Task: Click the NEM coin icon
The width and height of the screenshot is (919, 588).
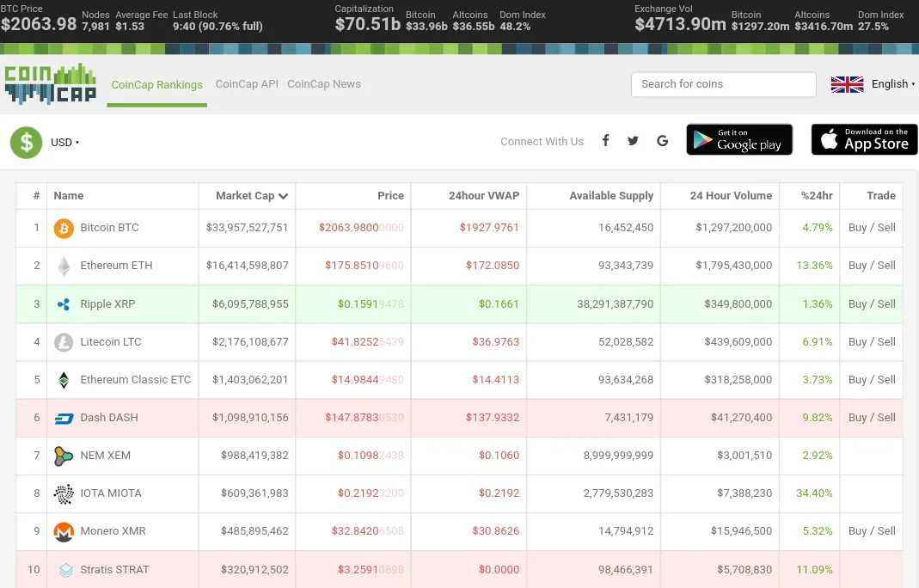Action: 64,456
